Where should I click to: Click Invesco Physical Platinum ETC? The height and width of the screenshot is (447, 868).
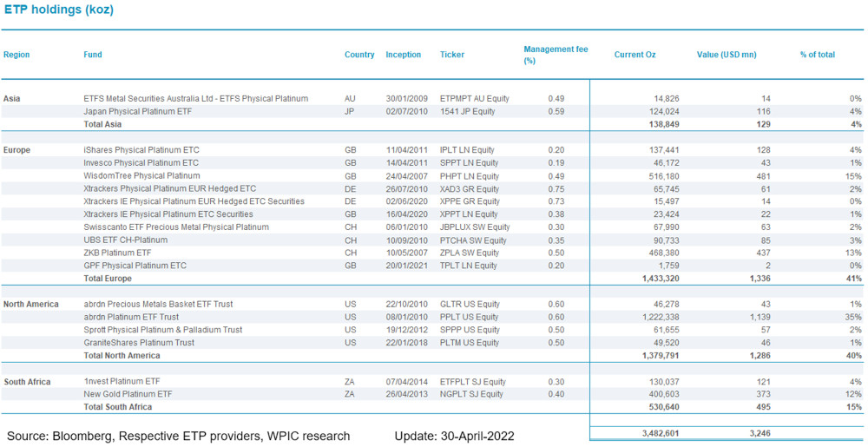coord(141,162)
